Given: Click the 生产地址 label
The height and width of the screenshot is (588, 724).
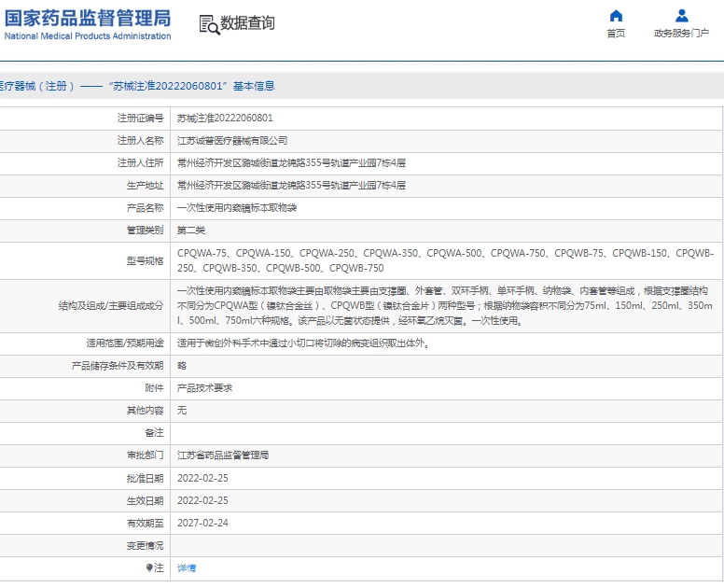Looking at the screenshot, I should pos(145,185).
